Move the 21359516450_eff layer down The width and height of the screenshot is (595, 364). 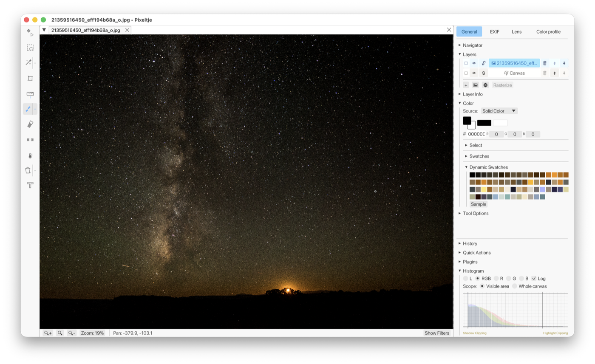pyautogui.click(x=564, y=63)
